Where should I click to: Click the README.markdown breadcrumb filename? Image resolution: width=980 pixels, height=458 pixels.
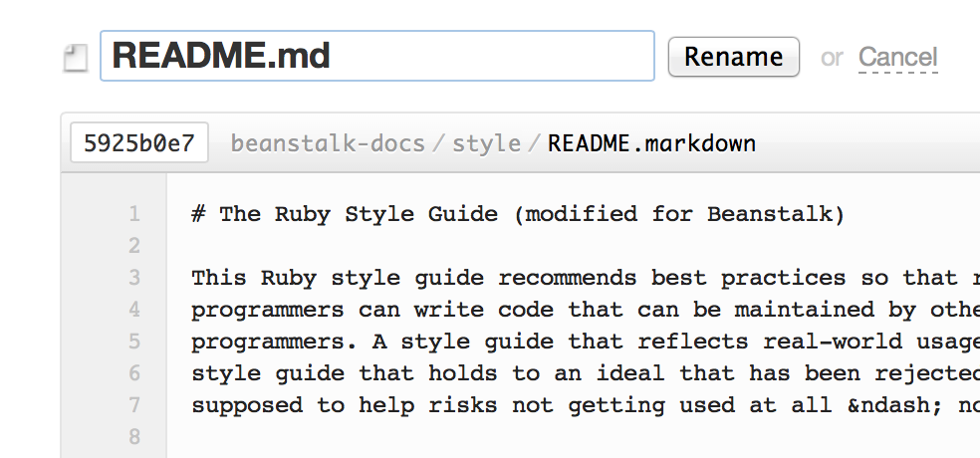coord(652,143)
